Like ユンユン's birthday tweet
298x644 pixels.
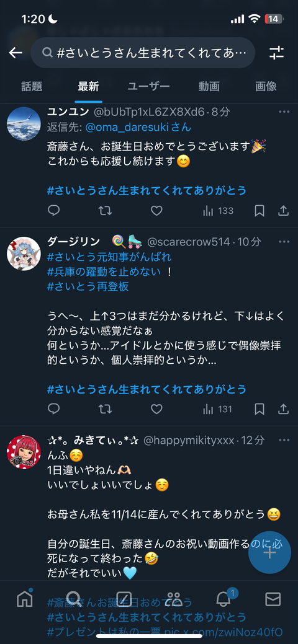coord(156,211)
